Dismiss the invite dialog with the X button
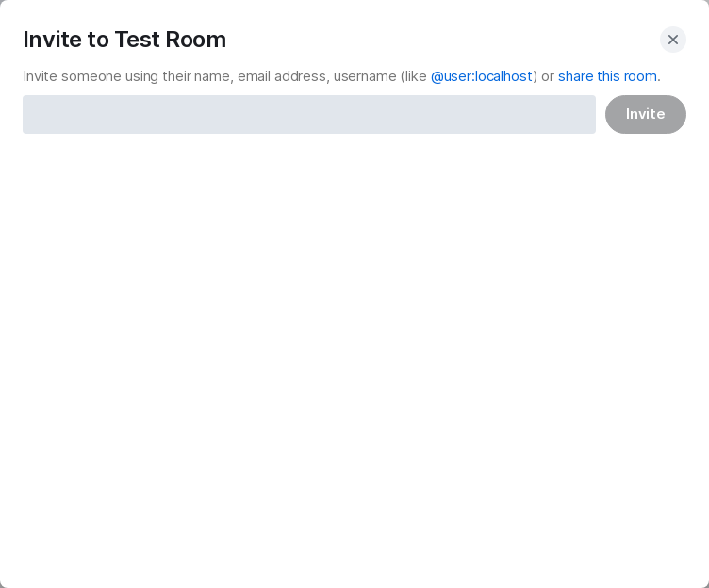Image resolution: width=709 pixels, height=588 pixels. click(672, 40)
